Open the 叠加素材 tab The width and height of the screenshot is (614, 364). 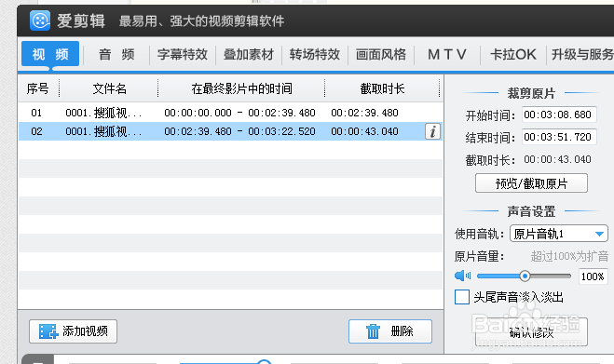[249, 54]
